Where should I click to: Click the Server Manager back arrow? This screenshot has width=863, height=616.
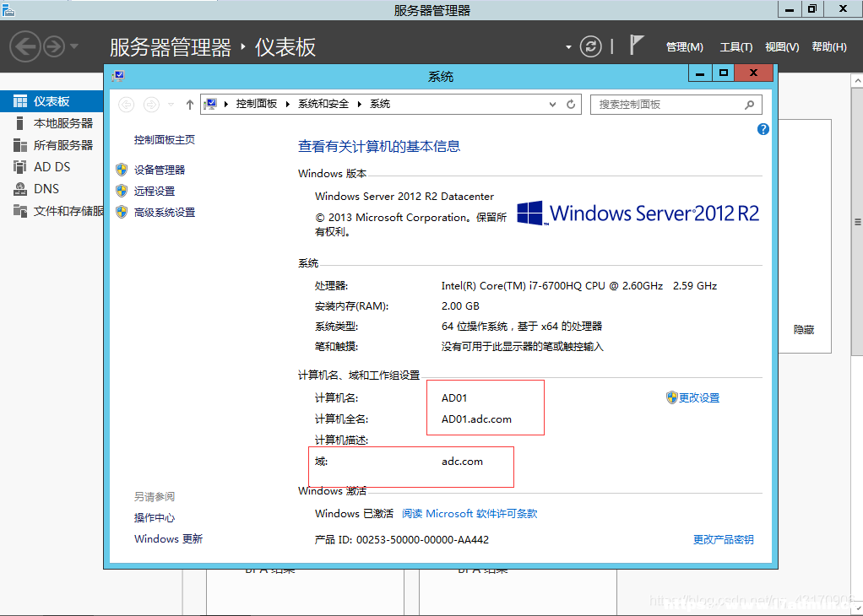click(x=25, y=46)
